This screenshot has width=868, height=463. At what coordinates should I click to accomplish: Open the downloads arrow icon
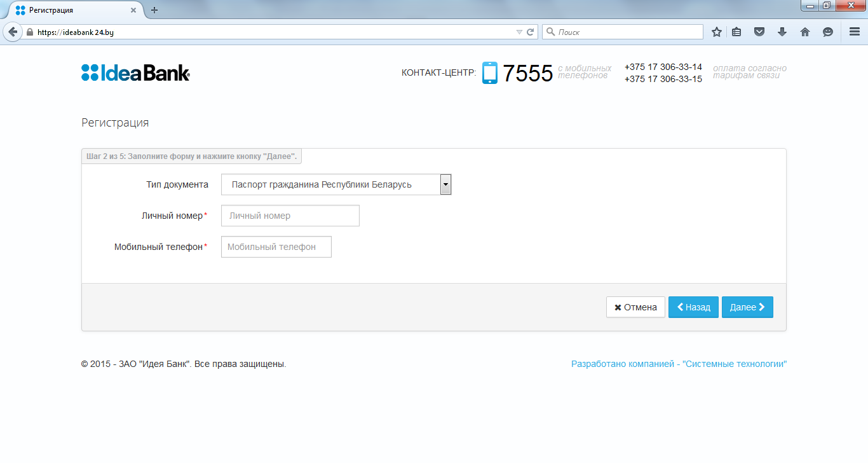click(782, 32)
